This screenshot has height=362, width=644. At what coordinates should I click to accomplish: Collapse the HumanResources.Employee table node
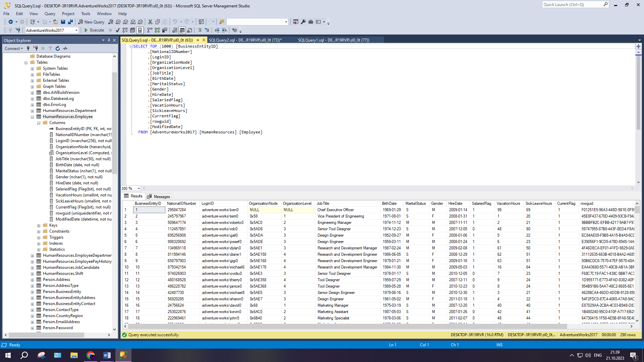(33, 117)
